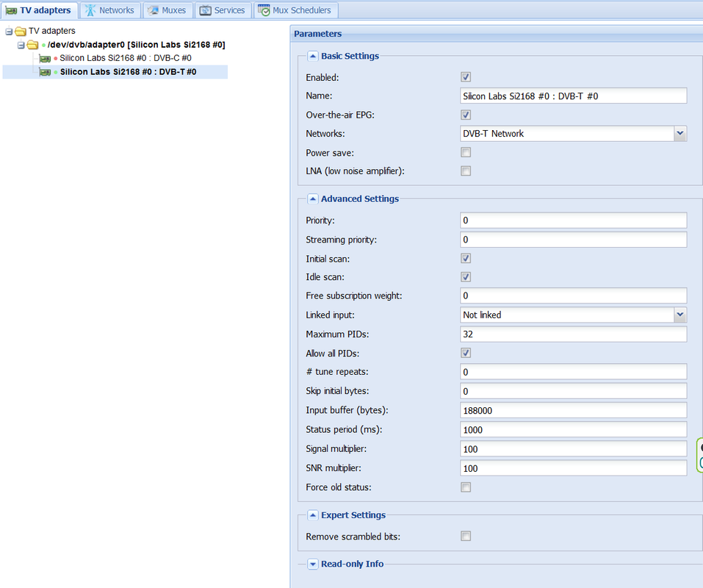Screen dimensions: 703x588
Task: Toggle Over-the-air EPG checkbox
Action: click(x=466, y=115)
